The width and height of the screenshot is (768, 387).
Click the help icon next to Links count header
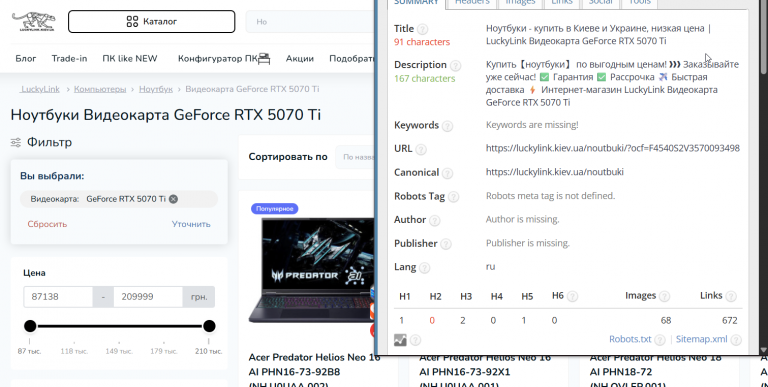point(731,296)
